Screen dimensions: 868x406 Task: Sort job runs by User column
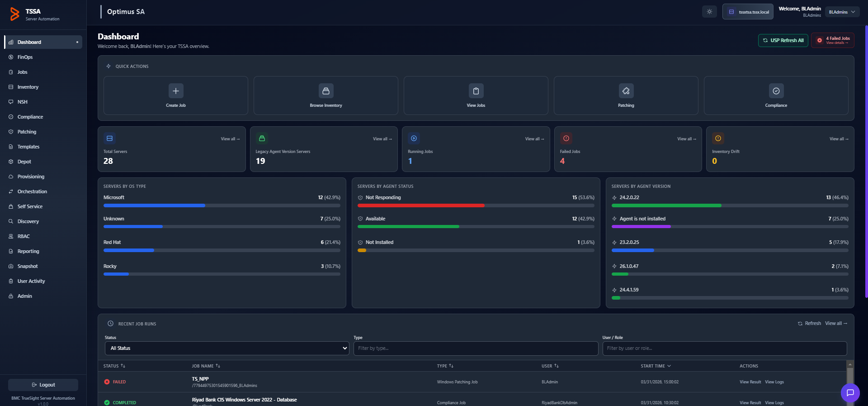click(550, 366)
